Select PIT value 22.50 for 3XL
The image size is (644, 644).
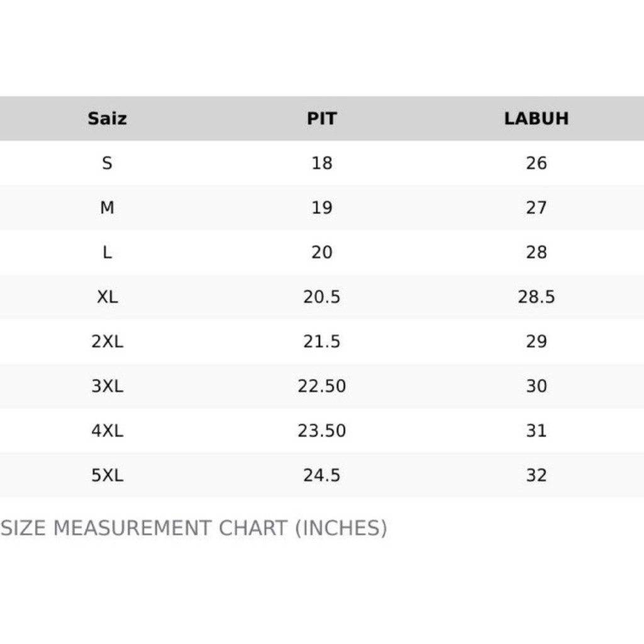321,386
